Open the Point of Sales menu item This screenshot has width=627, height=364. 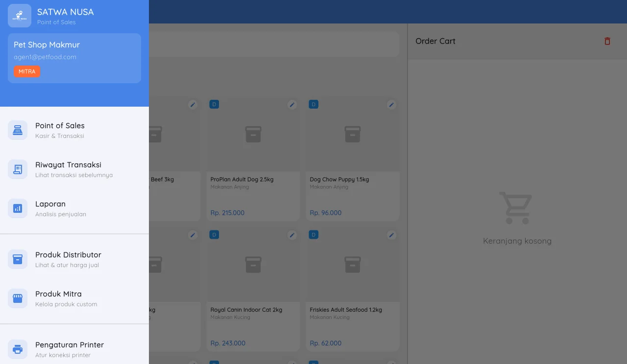[x=74, y=130]
